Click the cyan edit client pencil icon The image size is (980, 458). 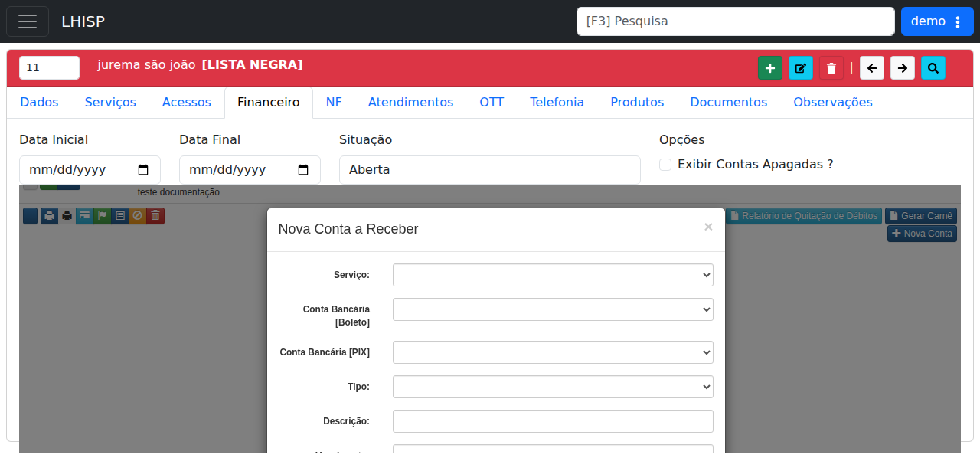click(x=801, y=68)
